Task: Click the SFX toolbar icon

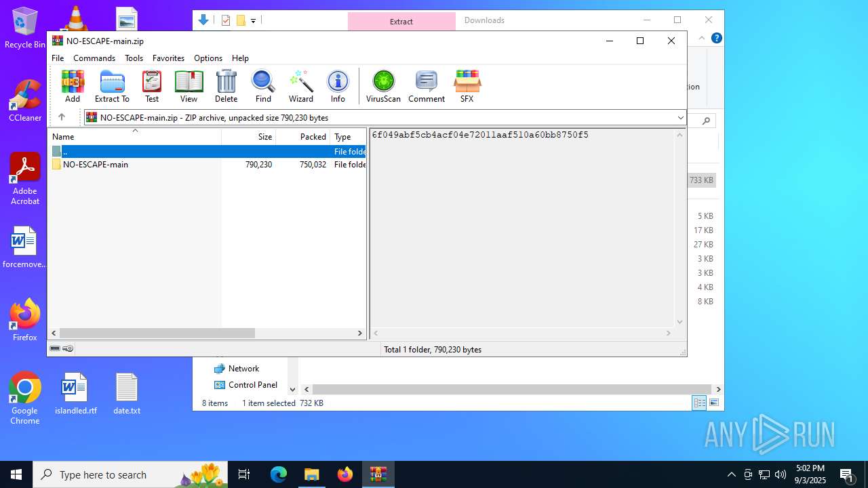Action: click(467, 86)
